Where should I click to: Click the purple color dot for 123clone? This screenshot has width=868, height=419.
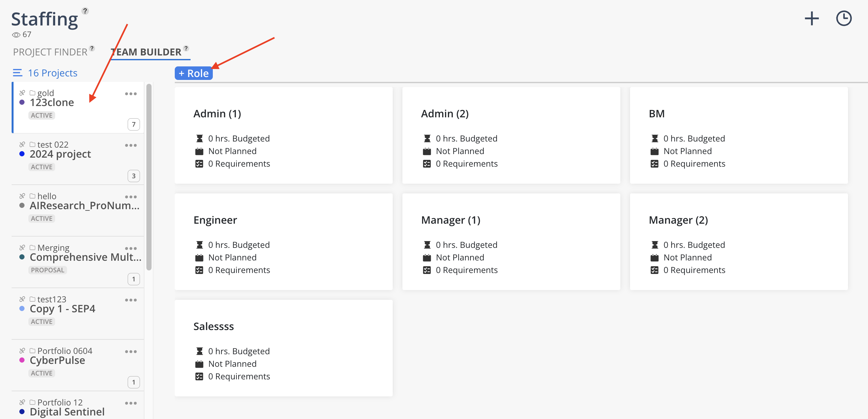pos(22,102)
